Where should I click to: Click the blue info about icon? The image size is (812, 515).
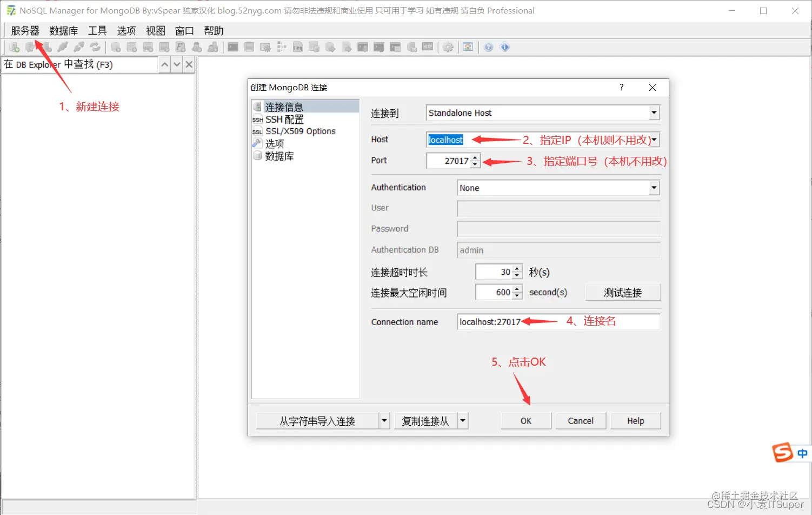(x=505, y=47)
